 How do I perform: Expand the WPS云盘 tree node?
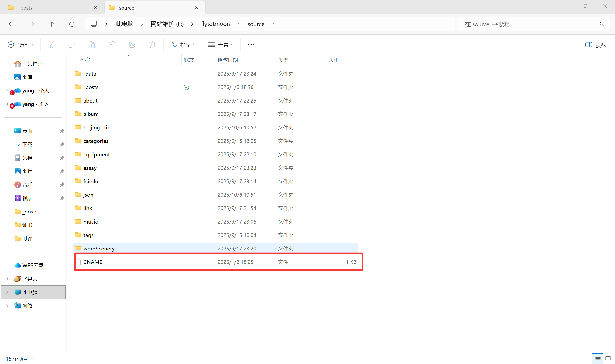[7, 265]
